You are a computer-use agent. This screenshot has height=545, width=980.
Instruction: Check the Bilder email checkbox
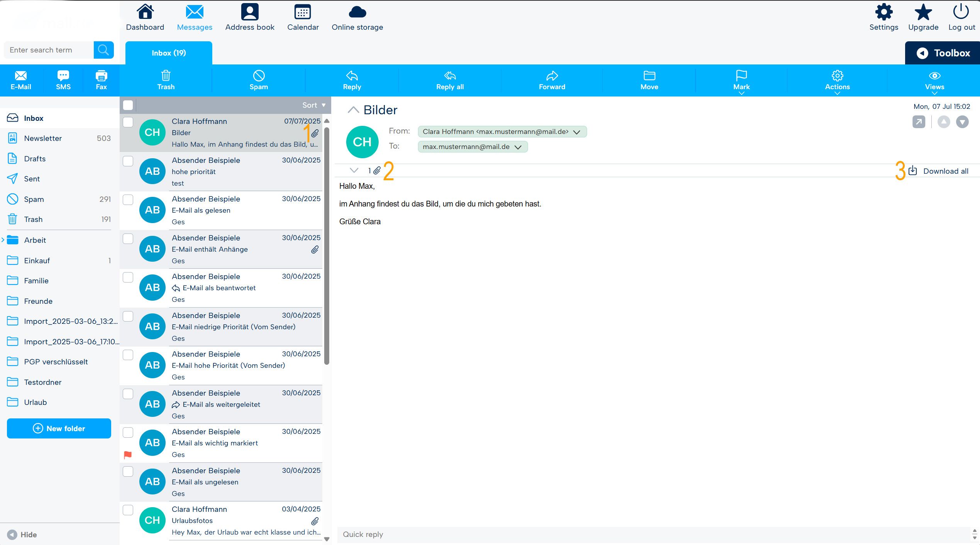click(x=128, y=122)
